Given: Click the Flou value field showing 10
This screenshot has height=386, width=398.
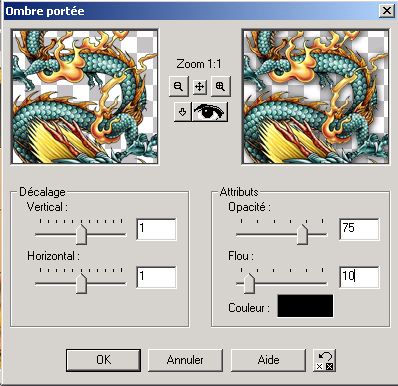Looking at the screenshot, I should click(x=359, y=277).
